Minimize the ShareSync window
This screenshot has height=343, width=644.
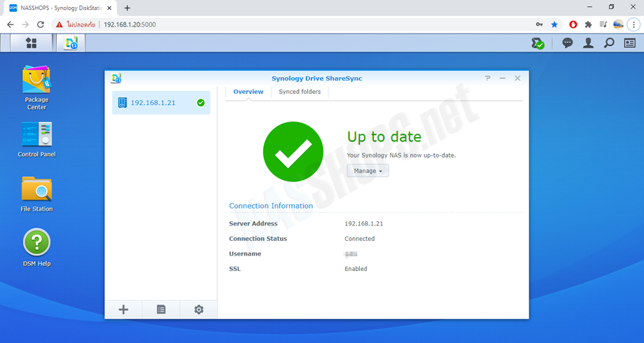[503, 78]
